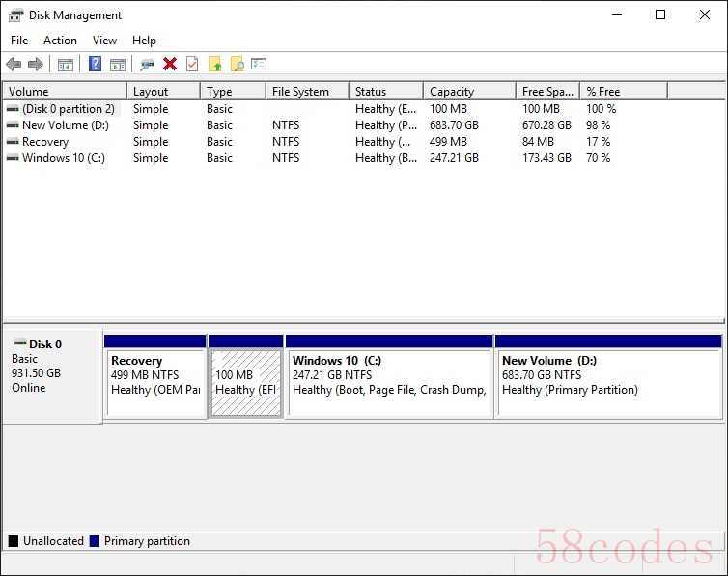Minimize the Disk Management window
Image resolution: width=728 pixels, height=576 pixels.
(x=617, y=14)
